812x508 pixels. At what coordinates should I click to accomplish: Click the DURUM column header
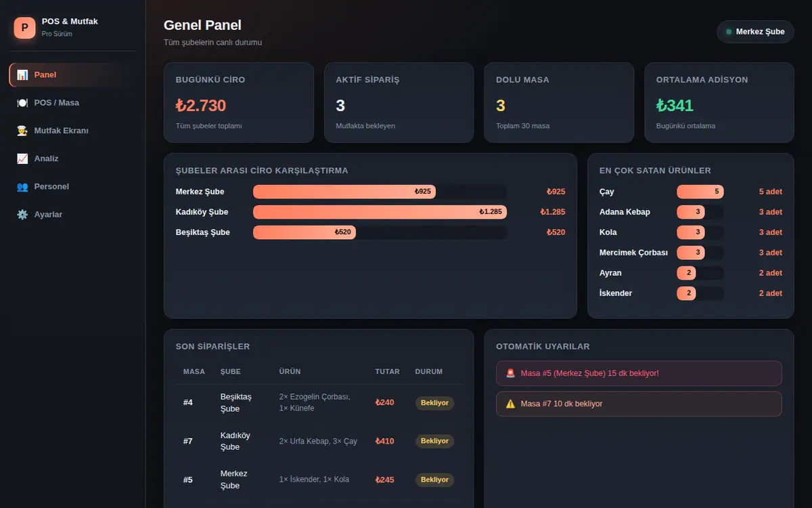[x=429, y=372]
